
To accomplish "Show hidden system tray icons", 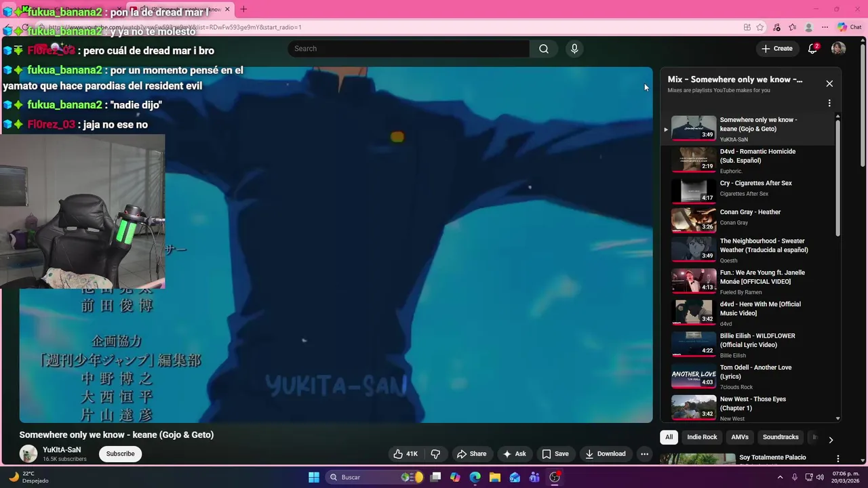I will click(780, 477).
